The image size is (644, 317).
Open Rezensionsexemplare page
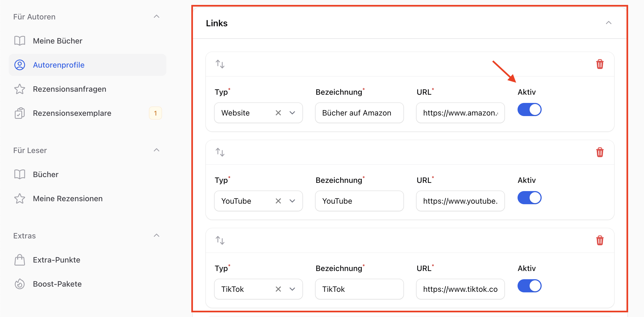(72, 113)
